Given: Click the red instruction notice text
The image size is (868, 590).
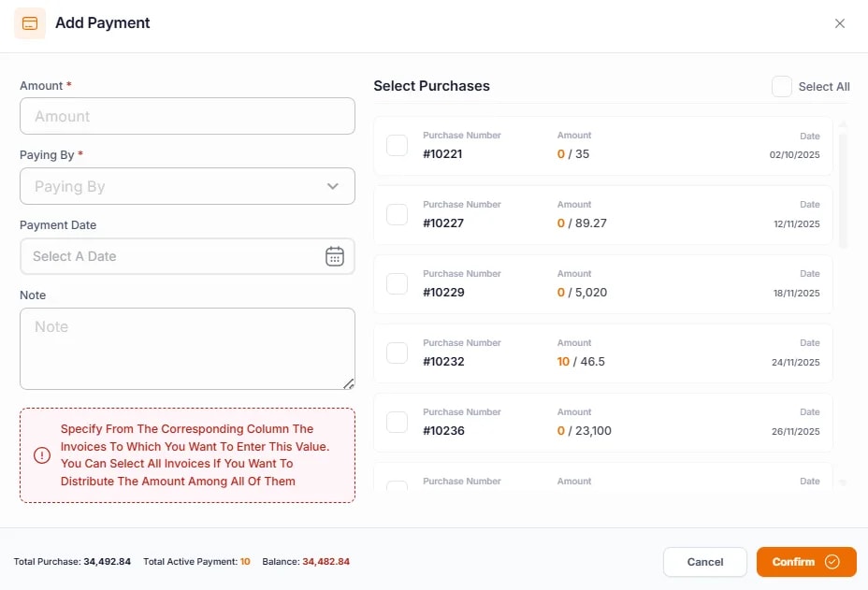Looking at the screenshot, I should pyautogui.click(x=195, y=455).
